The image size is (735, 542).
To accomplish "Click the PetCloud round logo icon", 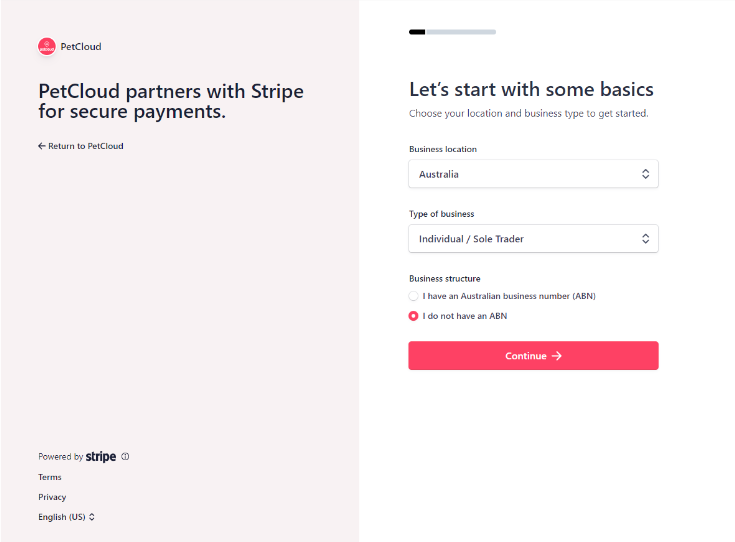I will (47, 46).
